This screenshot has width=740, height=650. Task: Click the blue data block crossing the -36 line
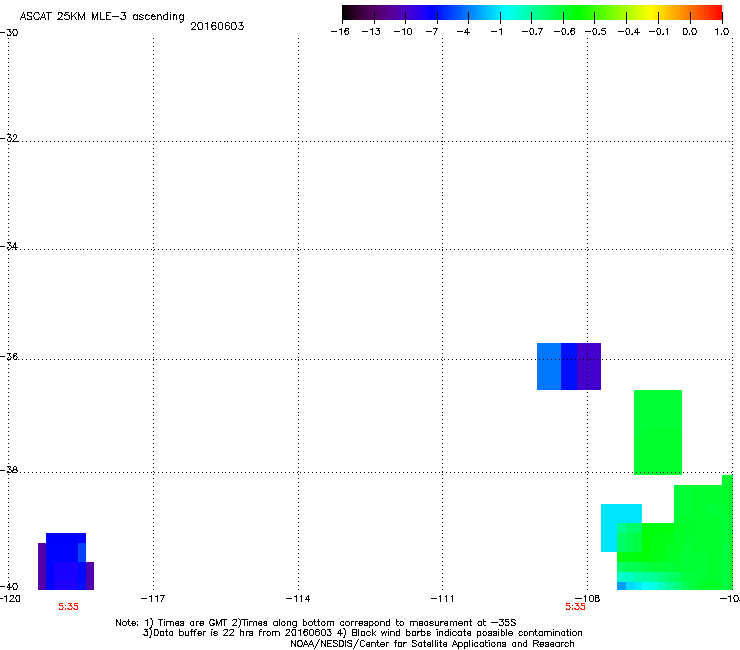tap(569, 366)
